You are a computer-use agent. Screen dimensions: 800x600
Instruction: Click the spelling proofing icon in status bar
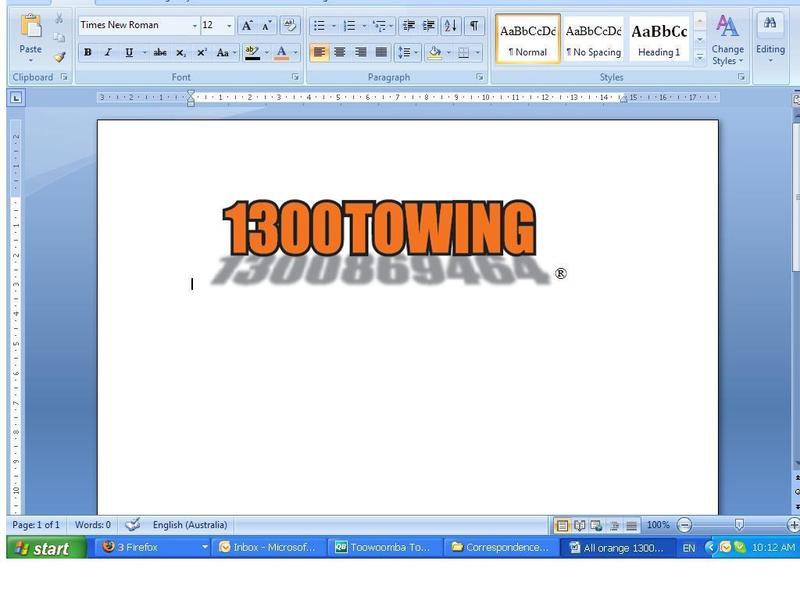point(133,524)
